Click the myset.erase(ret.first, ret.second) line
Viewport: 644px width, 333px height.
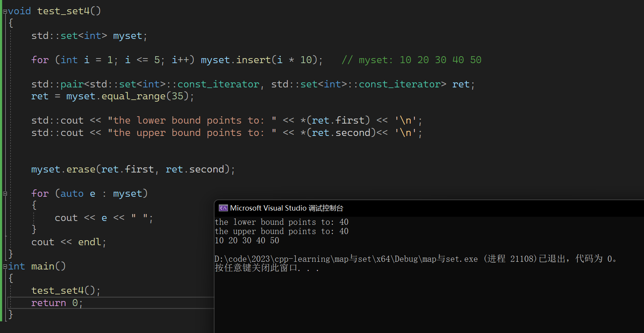(133, 169)
